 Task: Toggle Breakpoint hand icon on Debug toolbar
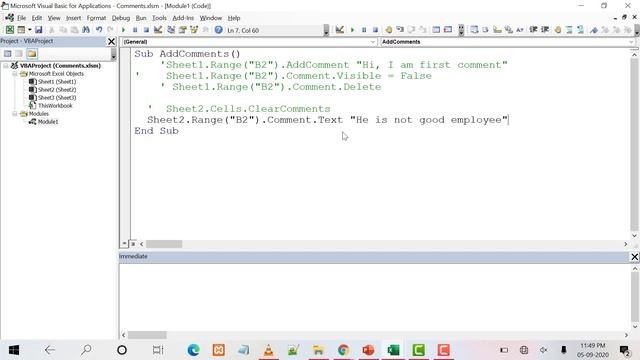coord(389,29)
